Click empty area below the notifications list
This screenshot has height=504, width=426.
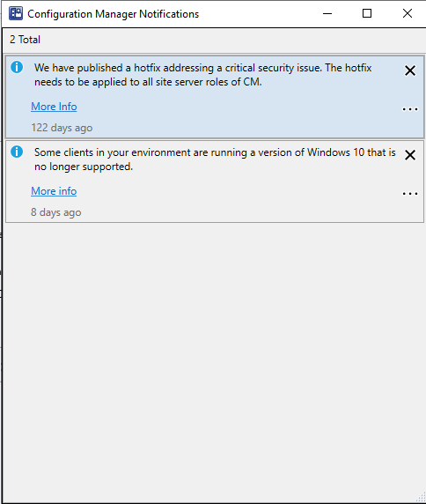pyautogui.click(x=215, y=360)
